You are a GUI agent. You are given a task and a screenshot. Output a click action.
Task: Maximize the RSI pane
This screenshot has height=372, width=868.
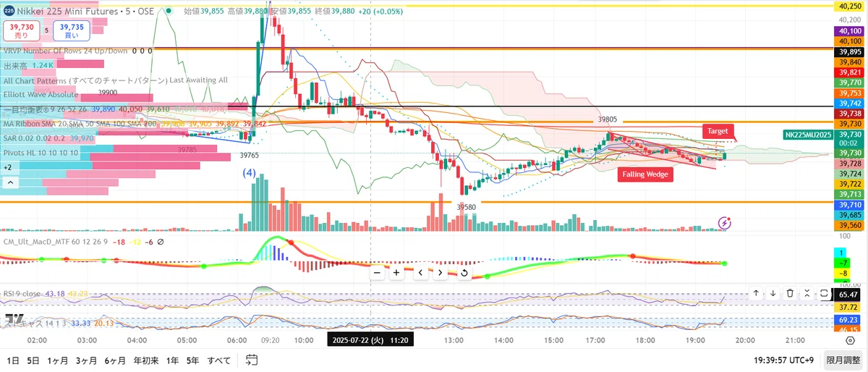pos(824,293)
